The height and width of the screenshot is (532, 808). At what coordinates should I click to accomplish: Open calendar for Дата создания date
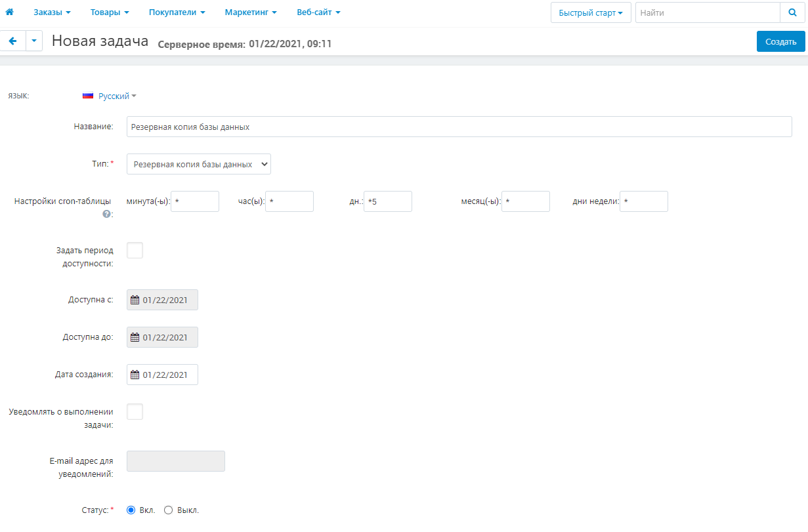point(135,375)
